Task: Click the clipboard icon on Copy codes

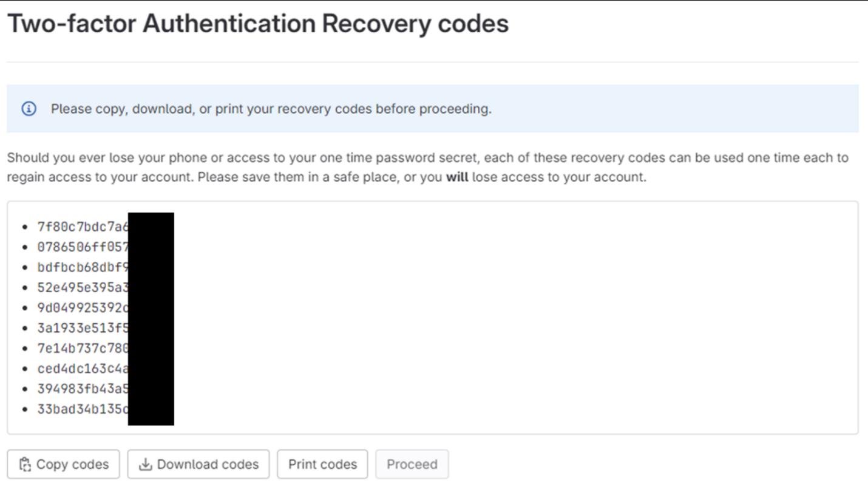Action: tap(25, 463)
